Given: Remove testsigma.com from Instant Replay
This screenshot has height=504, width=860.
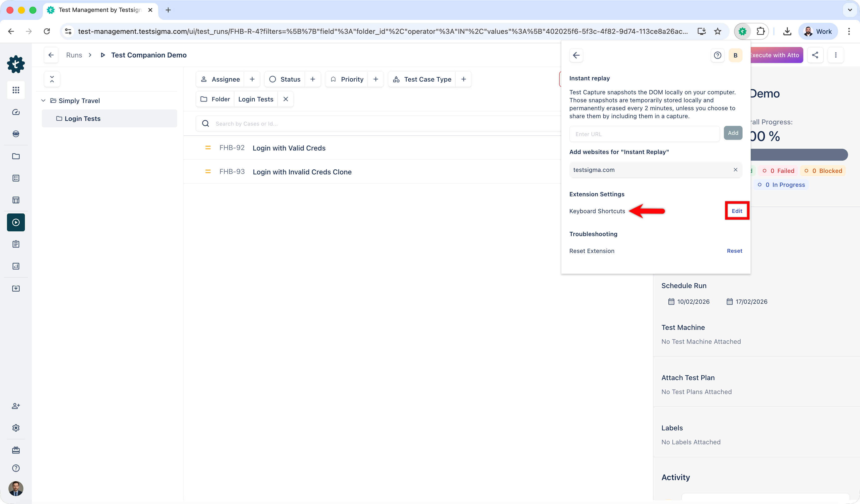Looking at the screenshot, I should (x=735, y=170).
